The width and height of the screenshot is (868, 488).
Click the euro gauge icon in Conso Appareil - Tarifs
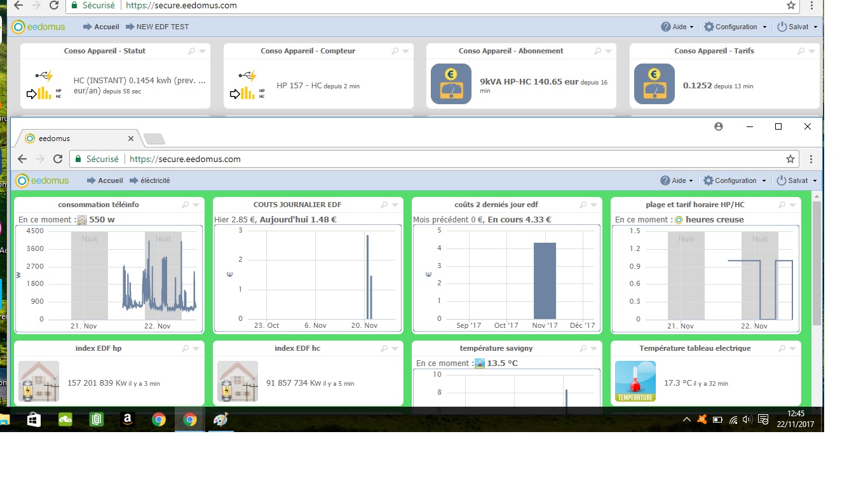(654, 84)
